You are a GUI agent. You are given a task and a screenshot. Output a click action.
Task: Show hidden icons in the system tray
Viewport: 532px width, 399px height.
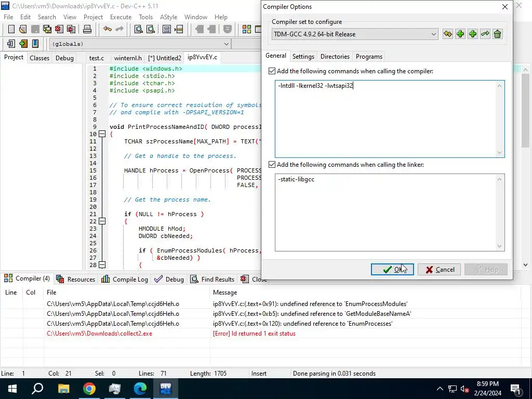click(440, 389)
